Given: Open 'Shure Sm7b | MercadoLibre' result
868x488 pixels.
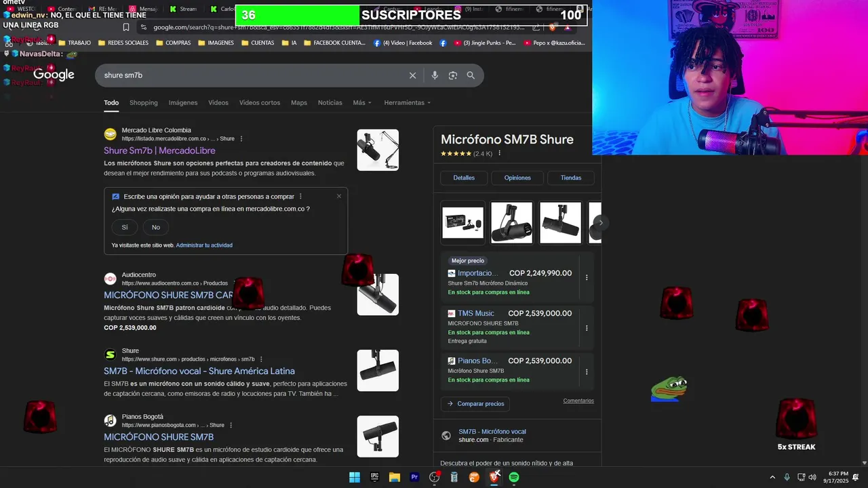Looking at the screenshot, I should [x=159, y=150].
